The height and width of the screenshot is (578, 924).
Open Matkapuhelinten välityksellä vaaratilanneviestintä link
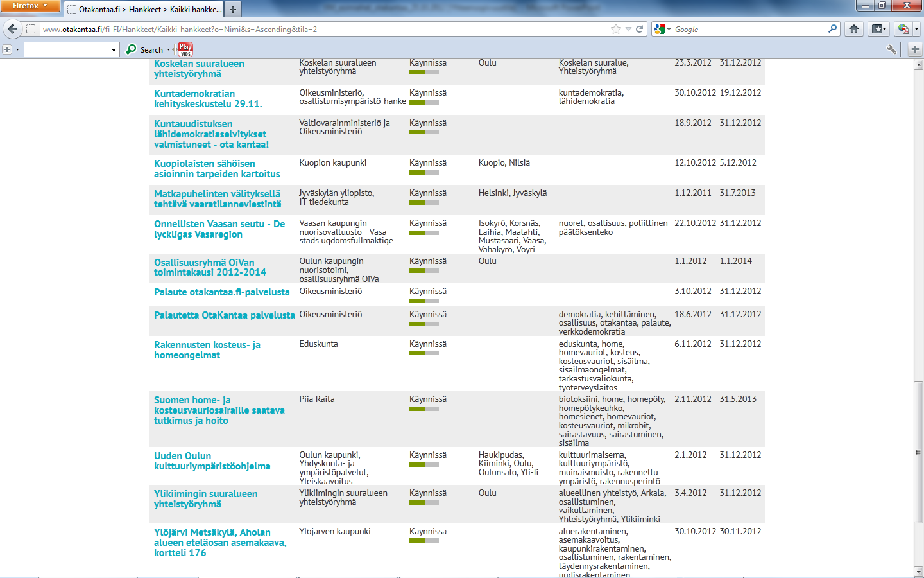(218, 198)
